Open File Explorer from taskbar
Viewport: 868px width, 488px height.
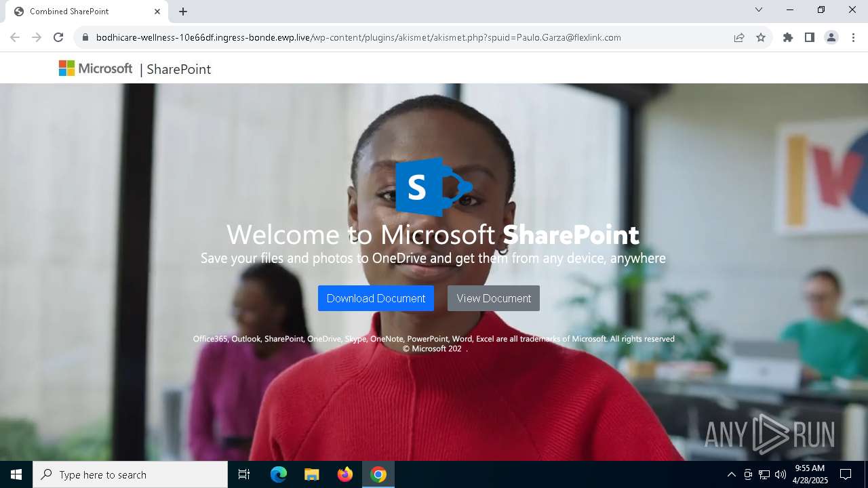[x=311, y=474]
